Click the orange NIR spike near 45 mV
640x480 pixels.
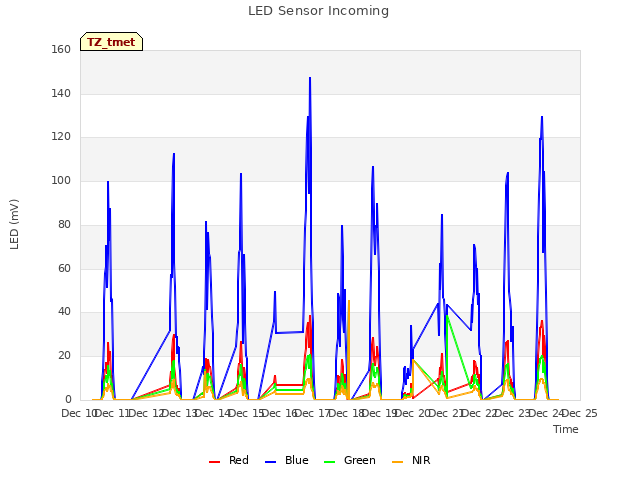349,301
